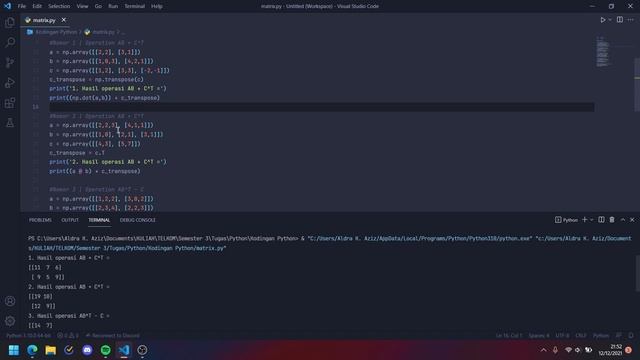Image resolution: width=640 pixels, height=360 pixels.
Task: Click Ln, Col cursor position indicator
Action: (509, 335)
